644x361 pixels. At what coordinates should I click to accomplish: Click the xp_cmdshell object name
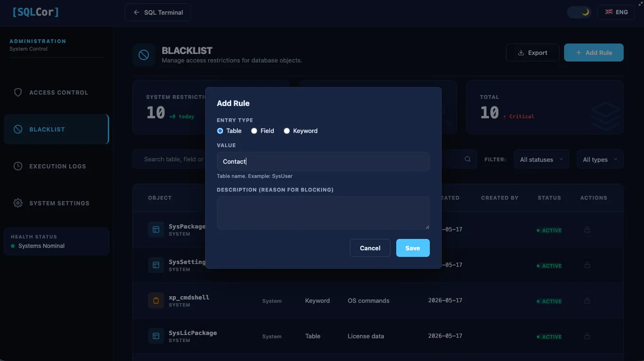tap(189, 297)
